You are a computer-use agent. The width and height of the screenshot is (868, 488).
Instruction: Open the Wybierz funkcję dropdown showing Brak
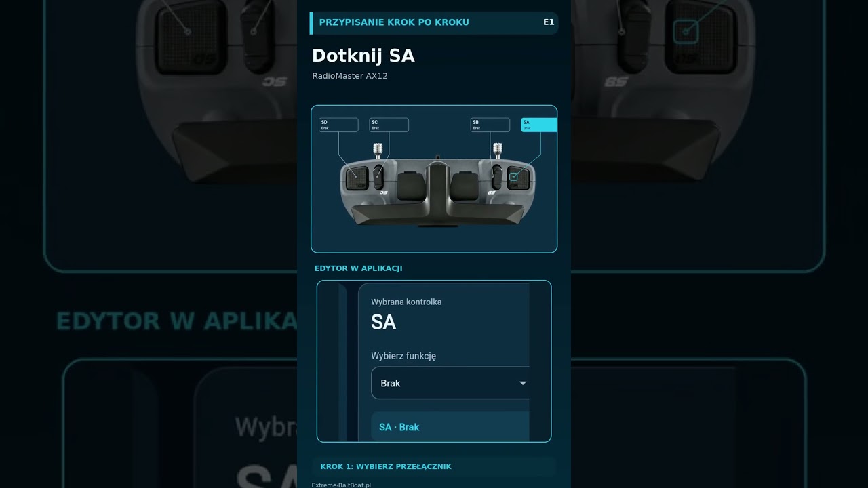point(450,383)
